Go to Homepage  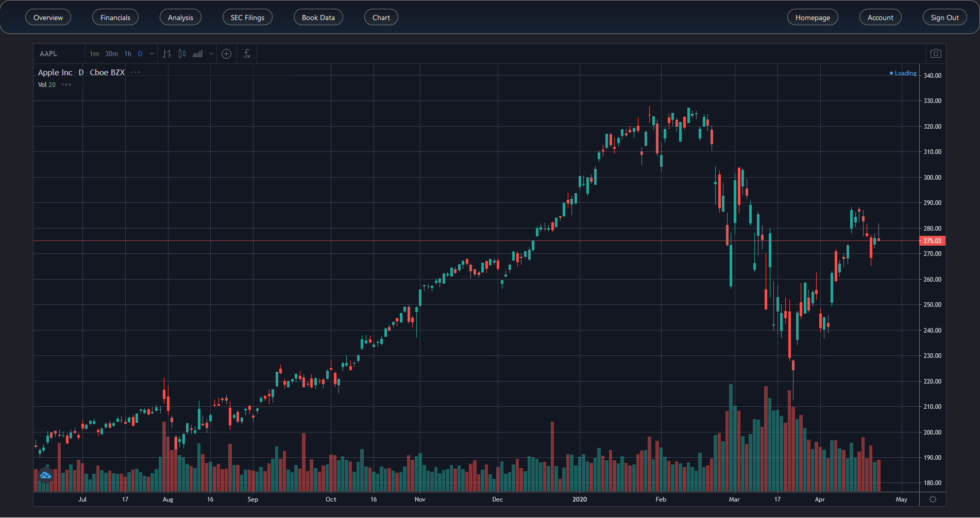click(813, 18)
